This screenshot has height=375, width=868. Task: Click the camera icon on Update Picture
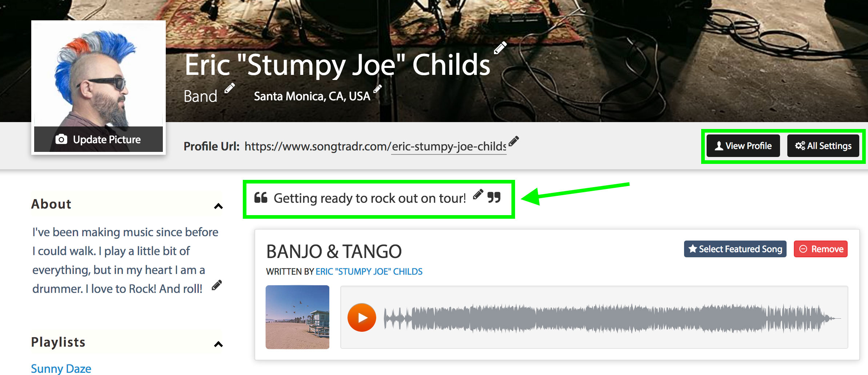(x=61, y=139)
